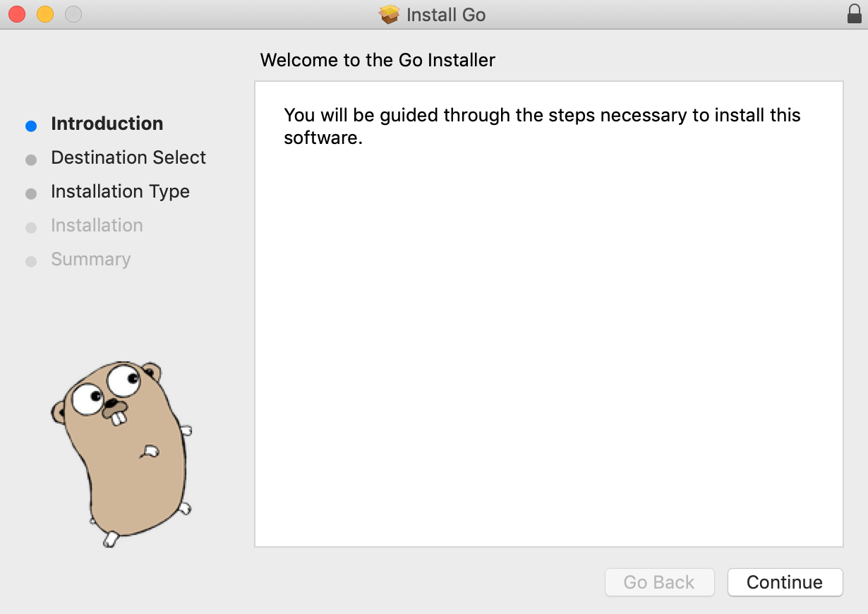Select the Summary step label
Viewport: 868px width, 614px height.
point(90,259)
